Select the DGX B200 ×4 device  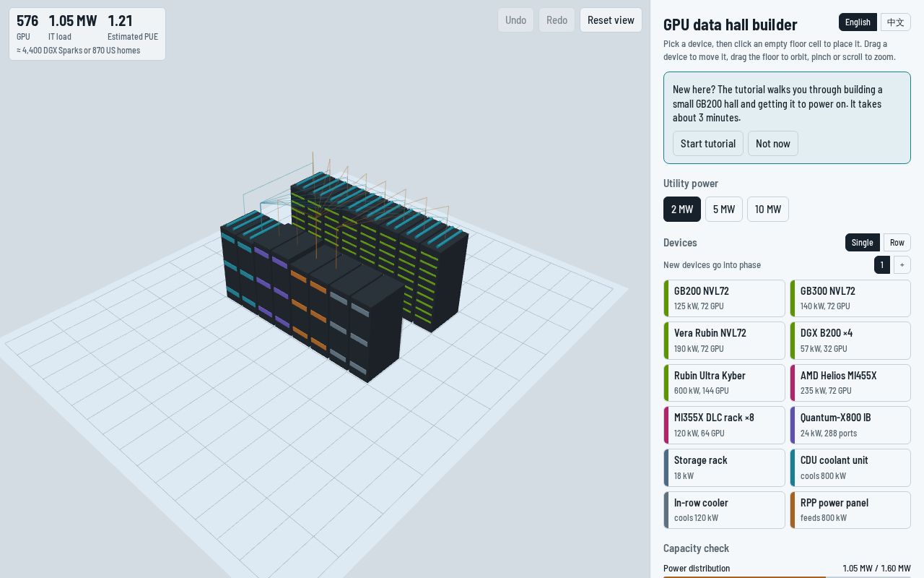click(x=850, y=340)
